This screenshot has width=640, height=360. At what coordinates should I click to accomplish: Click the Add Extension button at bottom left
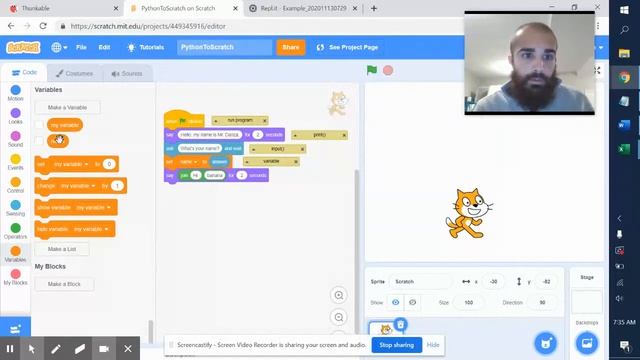click(x=15, y=329)
